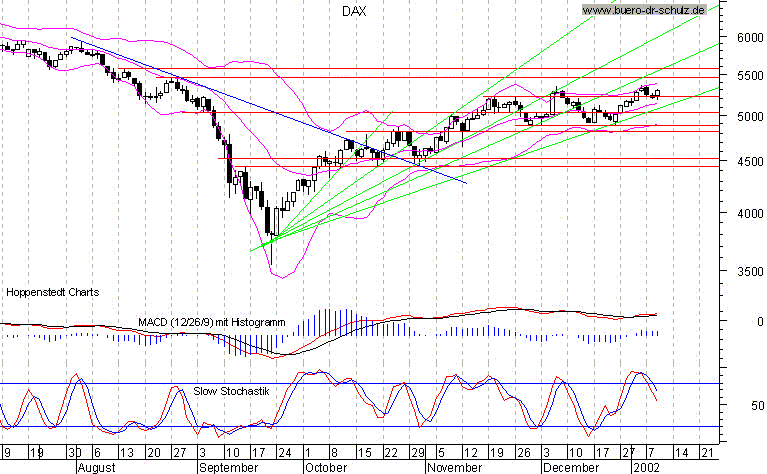Select the November month label
This screenshot has height=474, width=767.
[454, 468]
